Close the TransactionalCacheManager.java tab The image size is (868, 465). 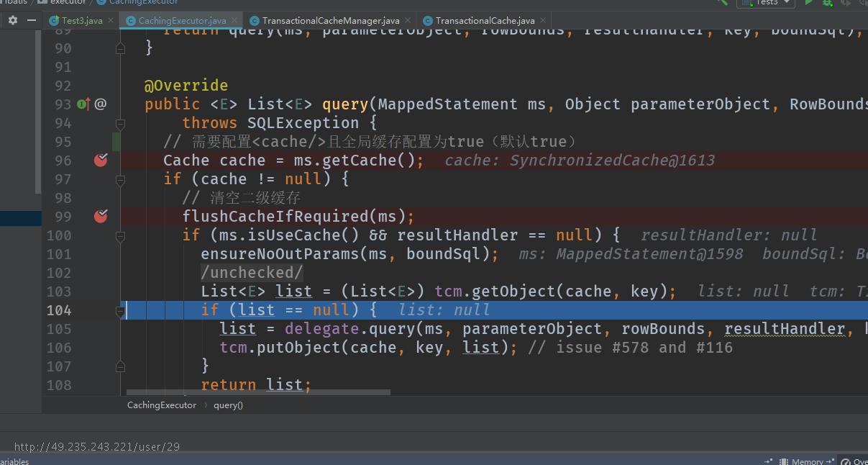click(408, 21)
